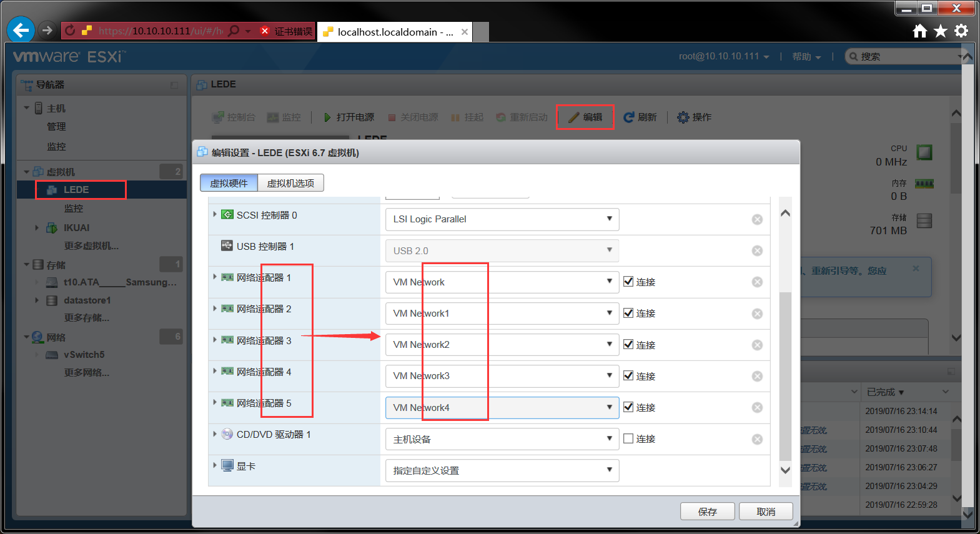Open the help menu in header
This screenshot has height=534, width=980.
pos(806,57)
